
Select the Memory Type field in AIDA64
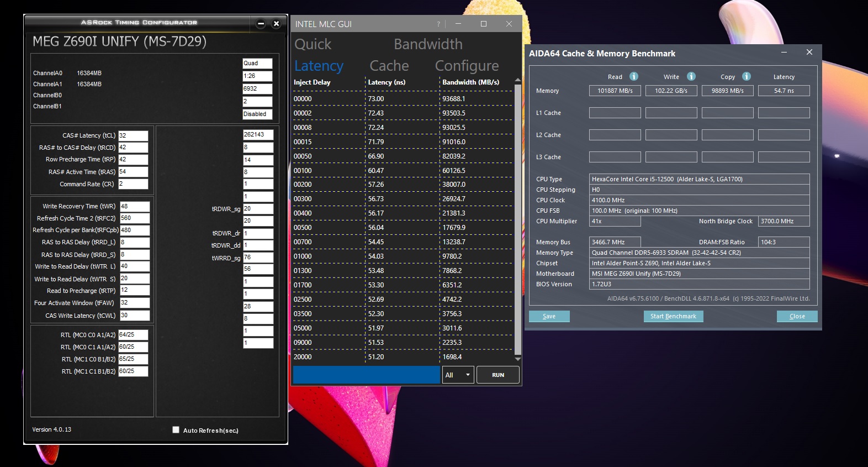tap(700, 253)
